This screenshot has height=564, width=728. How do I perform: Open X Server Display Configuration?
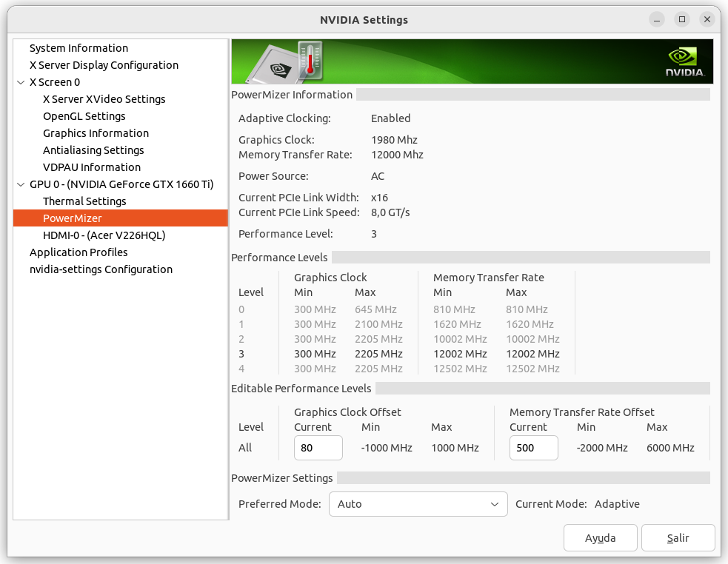[x=104, y=65]
